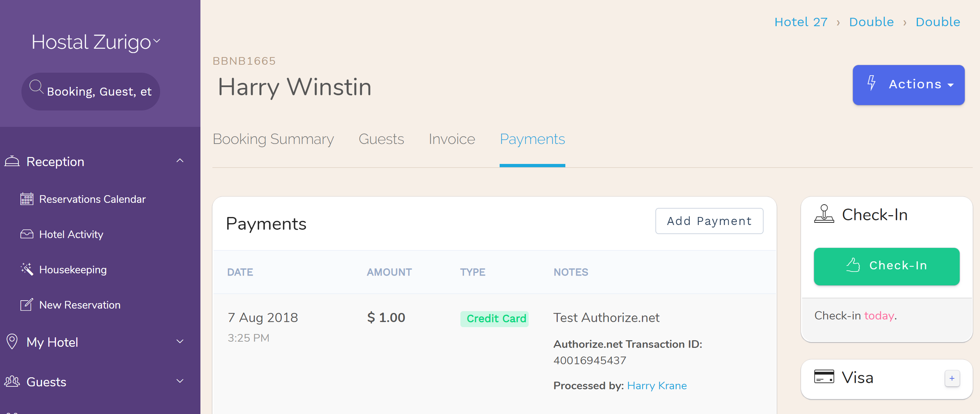The width and height of the screenshot is (980, 414).
Task: Click transaction ID 40016945437
Action: (590, 360)
